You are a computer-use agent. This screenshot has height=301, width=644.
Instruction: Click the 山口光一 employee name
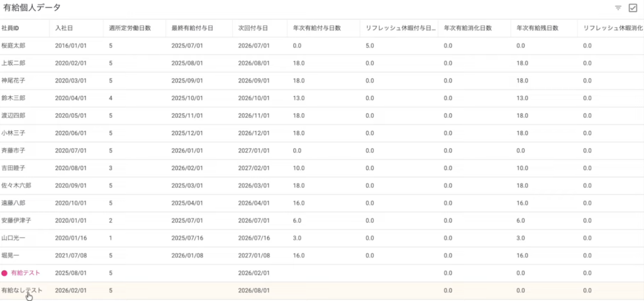click(14, 238)
